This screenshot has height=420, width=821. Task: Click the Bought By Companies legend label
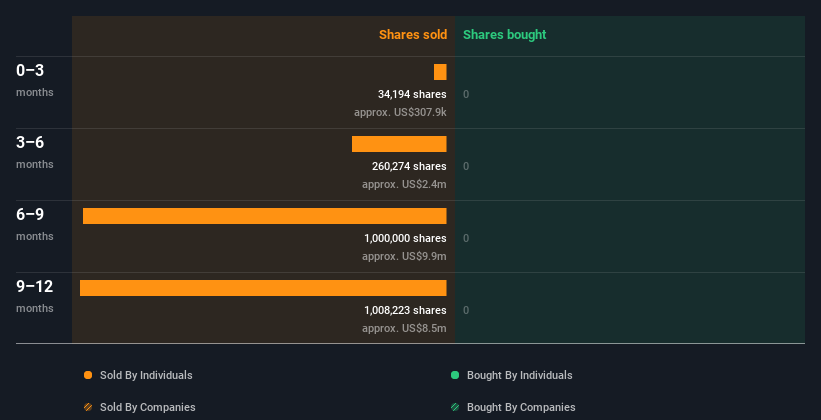pyautogui.click(x=521, y=407)
